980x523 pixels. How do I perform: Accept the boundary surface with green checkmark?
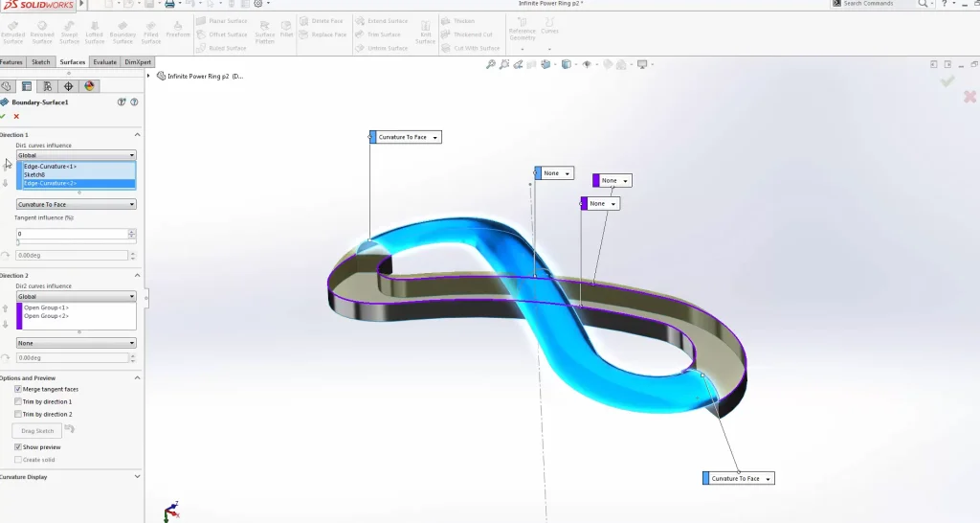click(3, 116)
